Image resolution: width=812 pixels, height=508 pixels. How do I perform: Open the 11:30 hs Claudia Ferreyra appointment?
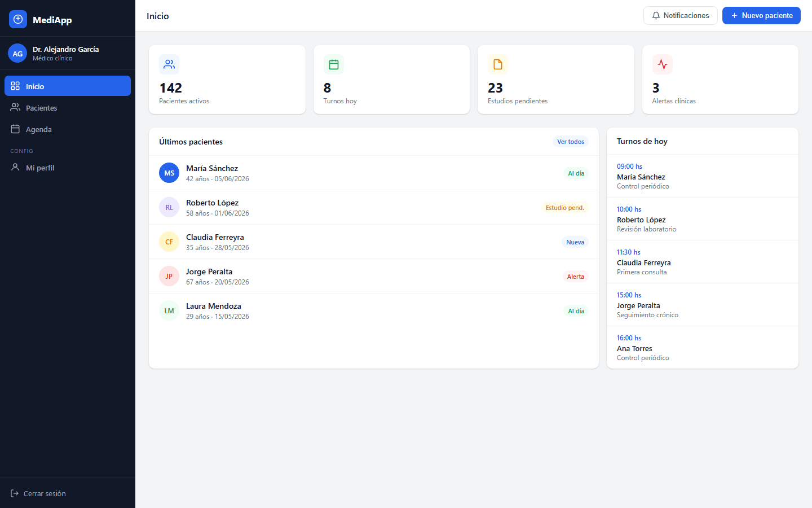703,262
